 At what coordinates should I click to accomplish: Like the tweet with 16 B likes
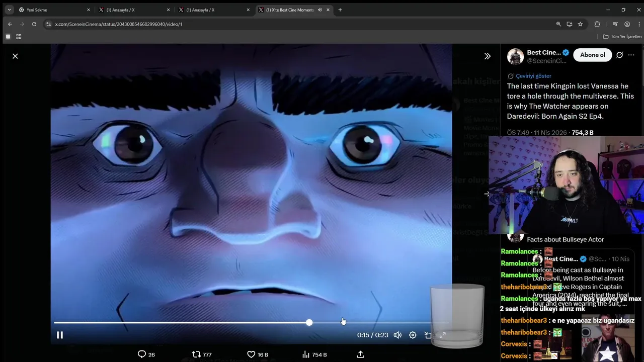258,354
